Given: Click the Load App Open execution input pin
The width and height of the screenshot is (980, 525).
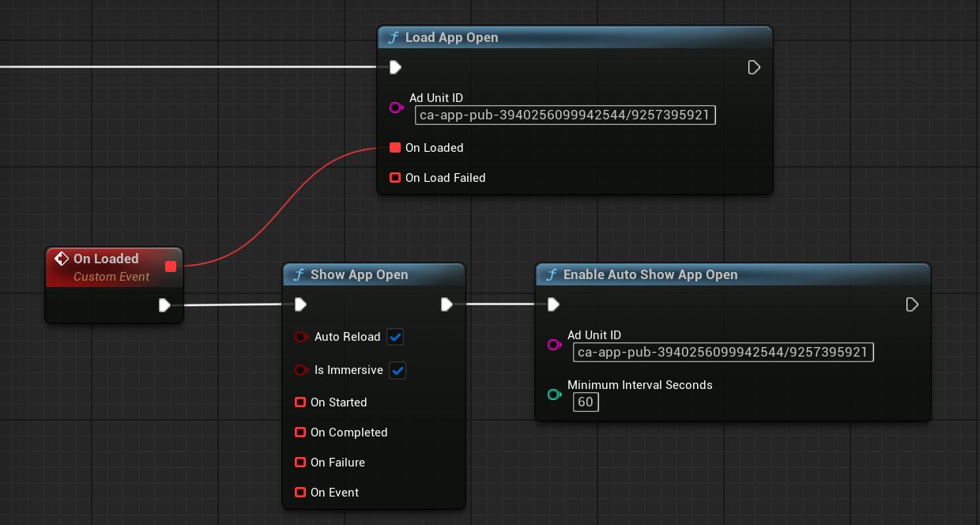Looking at the screenshot, I should [x=395, y=67].
